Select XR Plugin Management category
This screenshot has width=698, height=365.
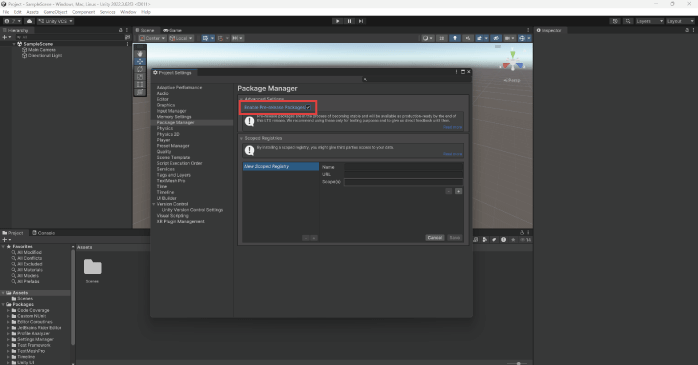click(x=180, y=222)
